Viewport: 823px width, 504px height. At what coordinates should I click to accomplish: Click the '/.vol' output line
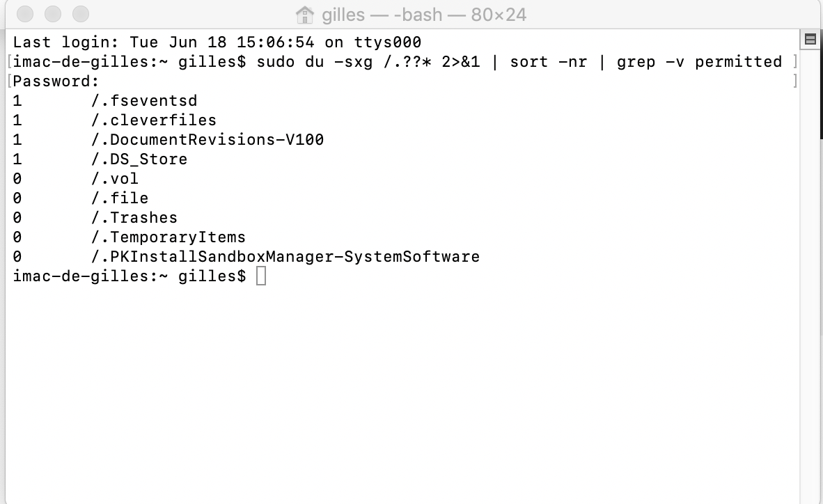pyautogui.click(x=115, y=179)
